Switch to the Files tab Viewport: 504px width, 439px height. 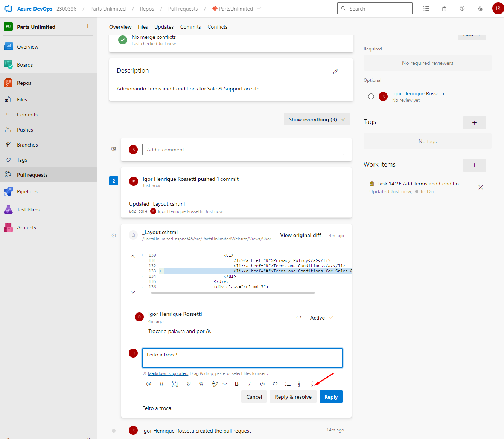[143, 27]
